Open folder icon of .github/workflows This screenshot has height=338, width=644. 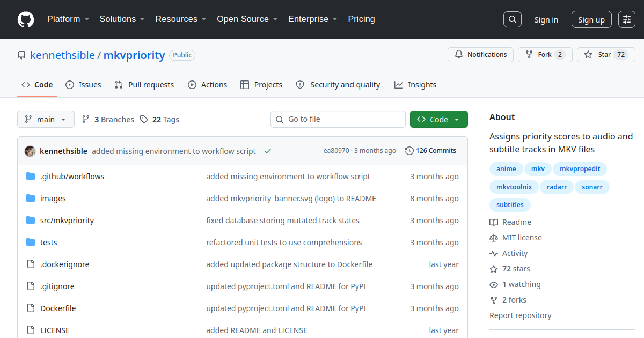[31, 177]
